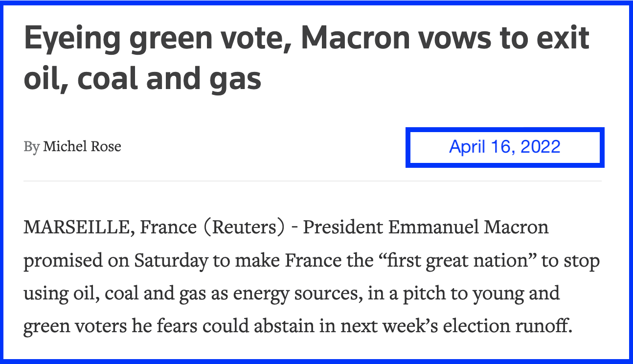Click the horizontal divider under the byline
The image size is (633, 364).
[x=312, y=181]
